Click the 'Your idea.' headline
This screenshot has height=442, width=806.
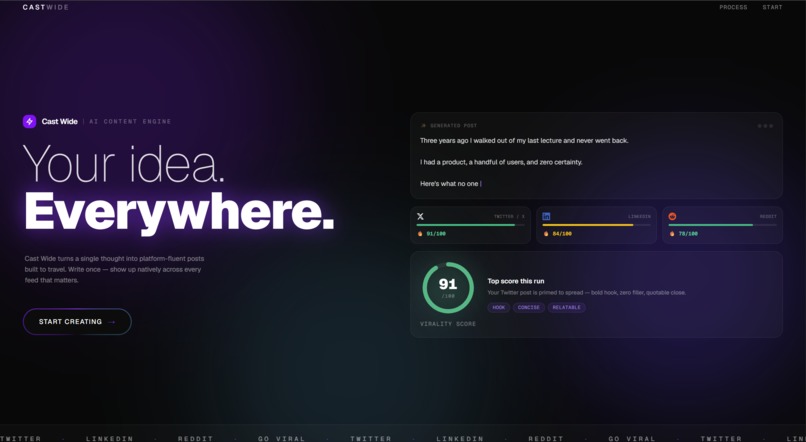[124, 164]
